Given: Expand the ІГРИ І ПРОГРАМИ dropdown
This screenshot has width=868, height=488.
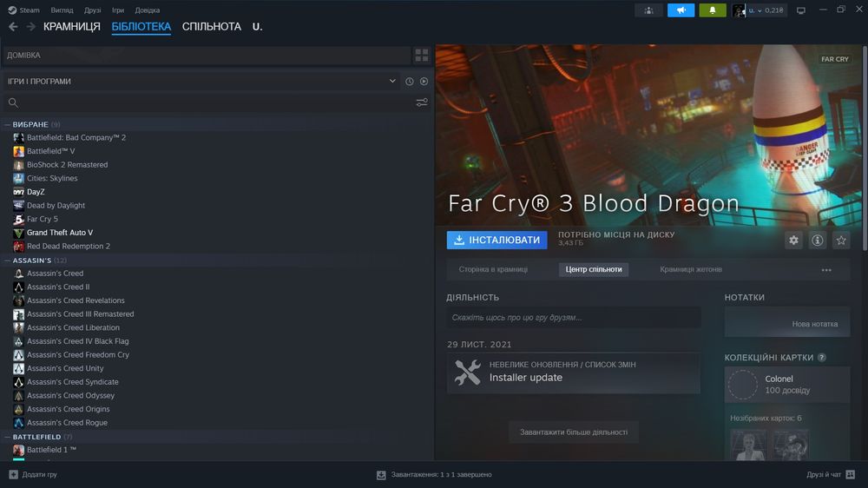Looking at the screenshot, I should [x=392, y=81].
